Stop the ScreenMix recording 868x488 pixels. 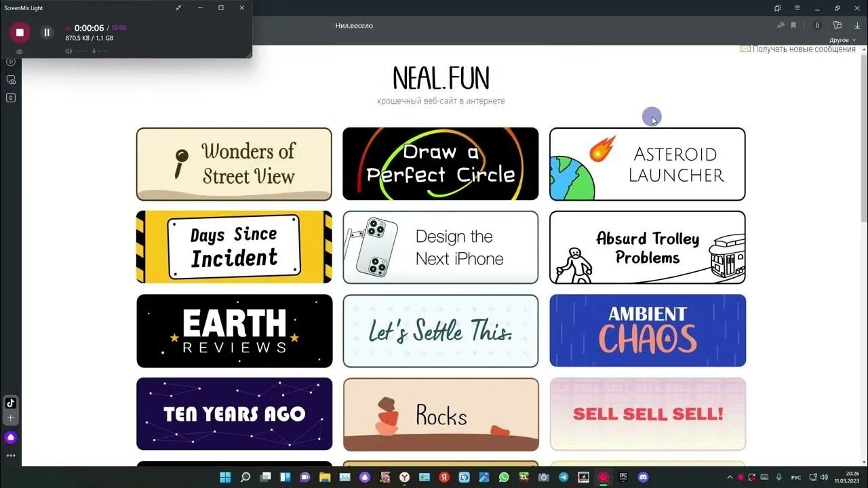coord(20,32)
